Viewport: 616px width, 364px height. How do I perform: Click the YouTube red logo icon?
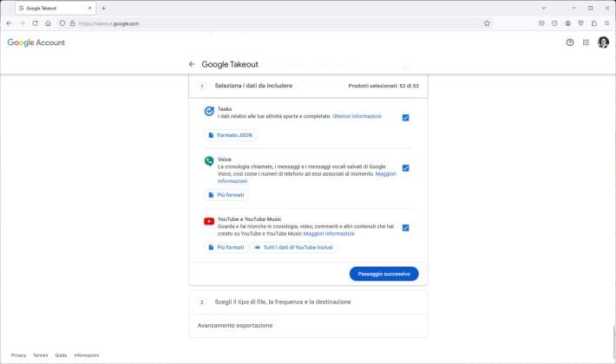pyautogui.click(x=209, y=222)
